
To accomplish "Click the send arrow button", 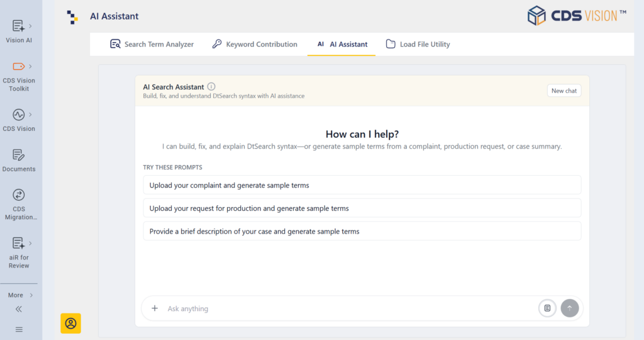I will coord(570,308).
